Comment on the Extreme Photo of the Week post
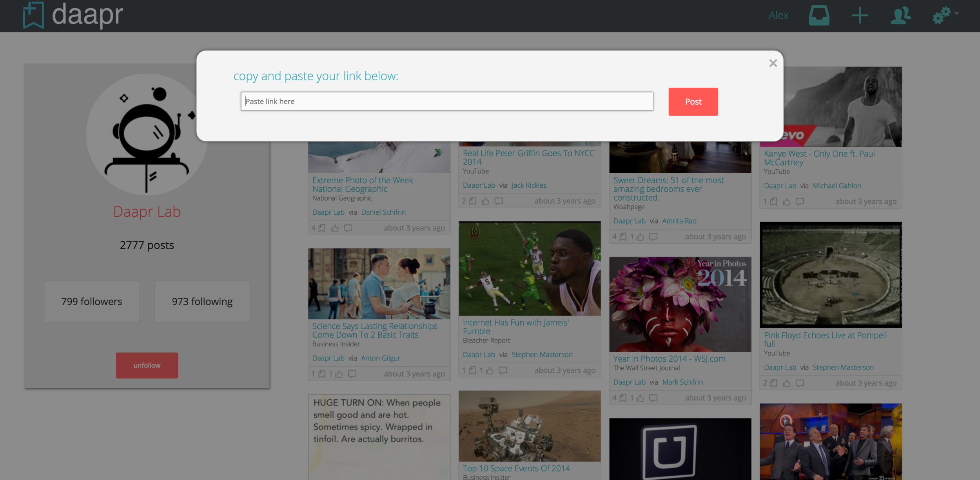The width and height of the screenshot is (980, 480). 348,228
